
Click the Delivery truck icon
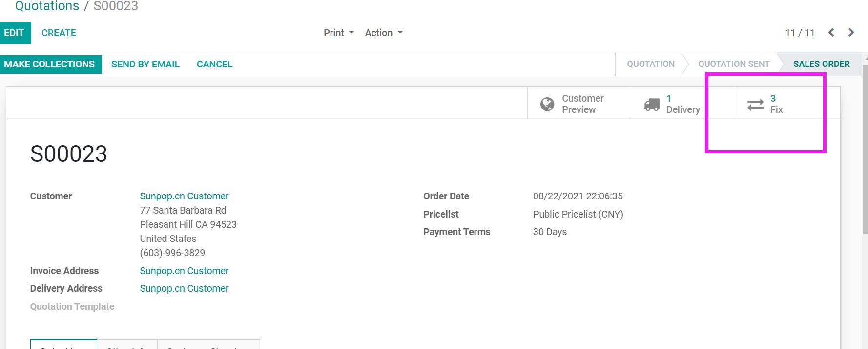tap(652, 104)
